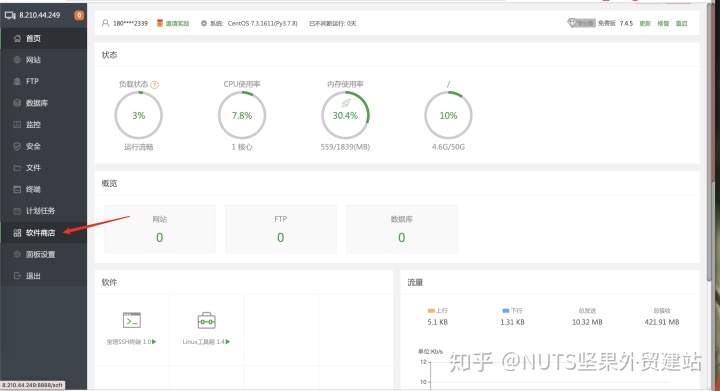This screenshot has height=391, width=720.
Task: Open the 数据库 overview card showing 0
Action: [402, 229]
